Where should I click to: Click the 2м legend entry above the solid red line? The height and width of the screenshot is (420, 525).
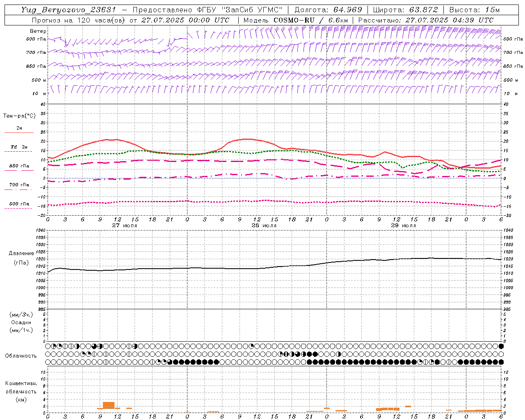[x=19, y=128]
